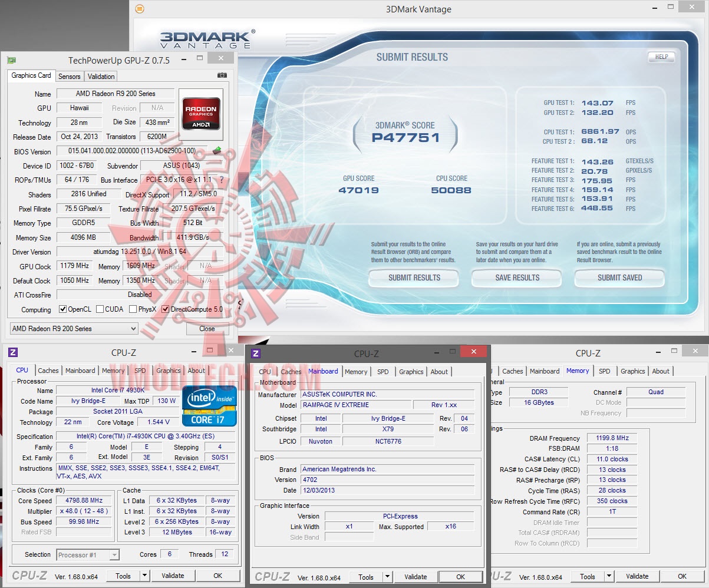Click the Memory Size 4096 MB value
This screenshot has height=588, width=709.
tap(83, 237)
